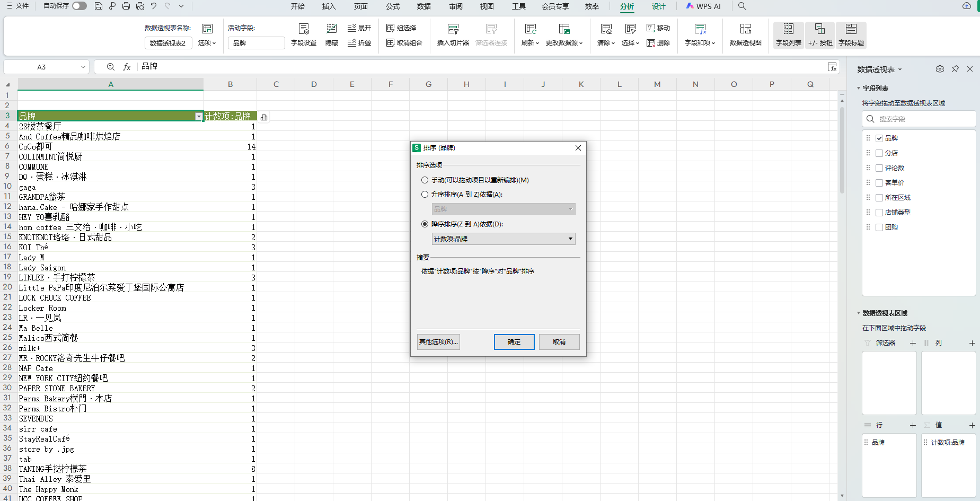Open the 更改数据源 dropdown
Screen dimensions: 980x501
tap(564, 43)
